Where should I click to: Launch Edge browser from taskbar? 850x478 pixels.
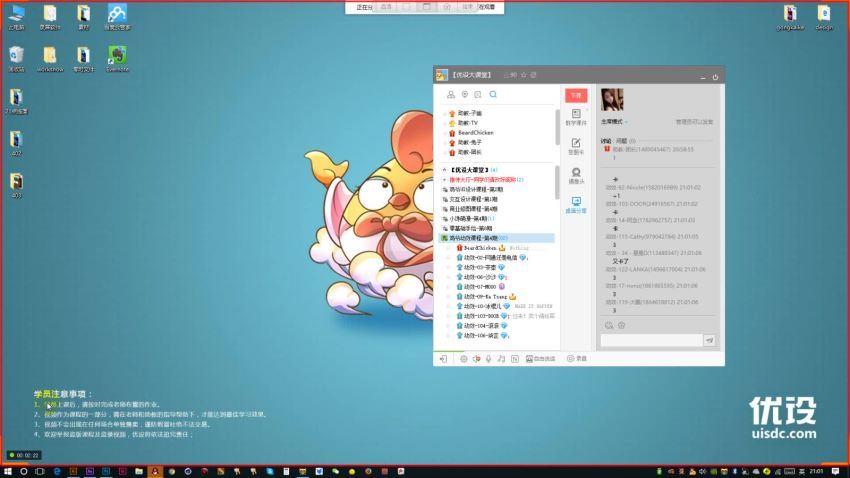tap(56, 471)
